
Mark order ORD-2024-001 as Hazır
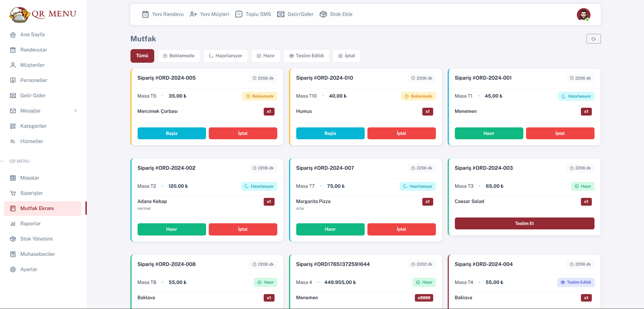click(x=489, y=134)
